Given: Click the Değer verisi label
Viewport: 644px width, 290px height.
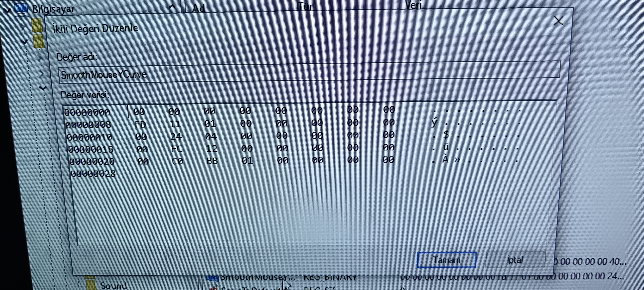Looking at the screenshot, I should (85, 95).
